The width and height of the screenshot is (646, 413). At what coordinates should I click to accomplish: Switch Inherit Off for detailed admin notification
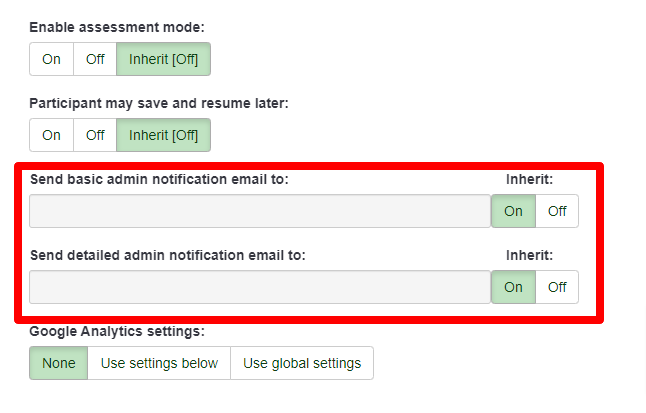(557, 287)
